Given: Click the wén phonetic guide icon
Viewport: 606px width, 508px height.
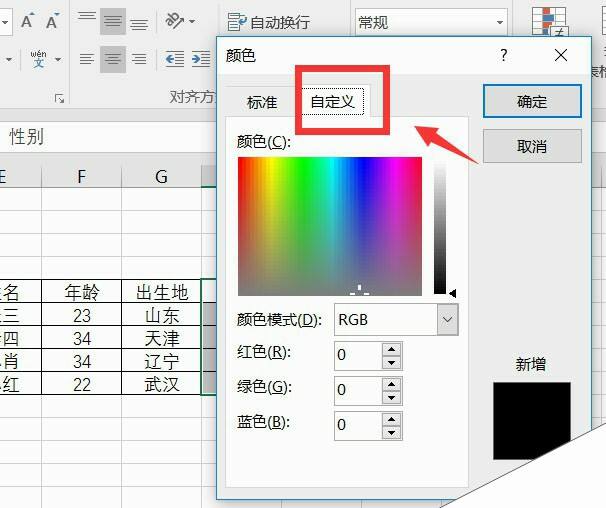Looking at the screenshot, I should click(38, 59).
